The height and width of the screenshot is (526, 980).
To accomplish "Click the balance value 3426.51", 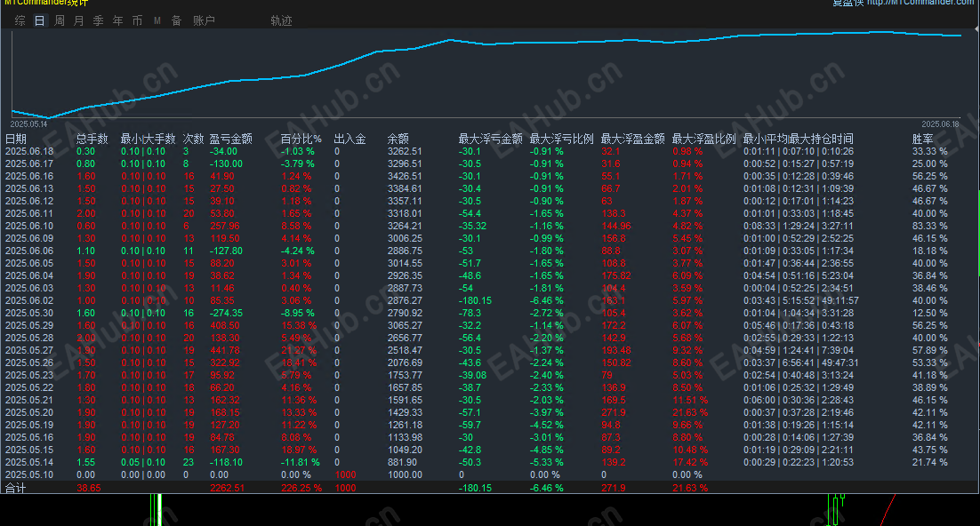I will click(x=405, y=176).
